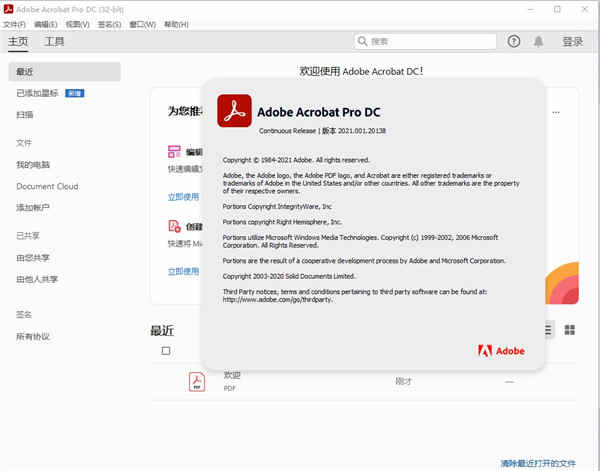Image resolution: width=600 pixels, height=471 pixels.
Task: Open the notifications bell icon
Action: pos(538,41)
